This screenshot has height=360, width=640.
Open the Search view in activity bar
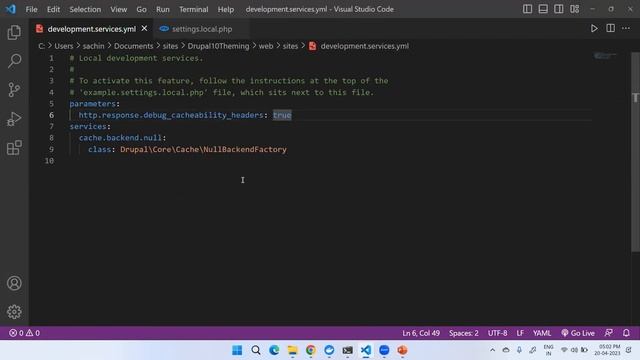(x=14, y=61)
